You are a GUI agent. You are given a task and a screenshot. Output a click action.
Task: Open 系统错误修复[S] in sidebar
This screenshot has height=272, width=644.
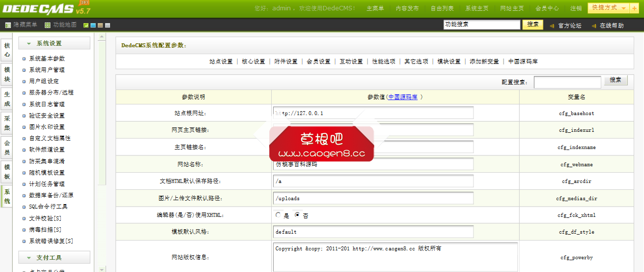51,241
